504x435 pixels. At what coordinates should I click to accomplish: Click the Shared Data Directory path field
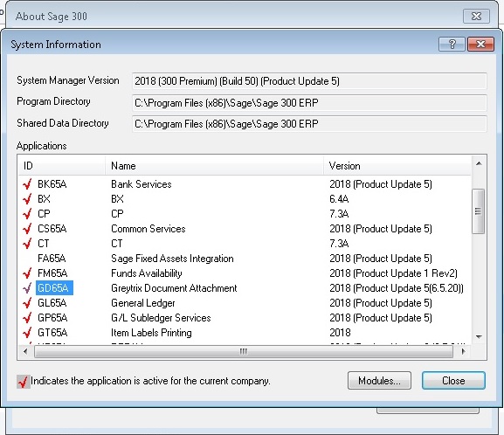[x=309, y=124]
